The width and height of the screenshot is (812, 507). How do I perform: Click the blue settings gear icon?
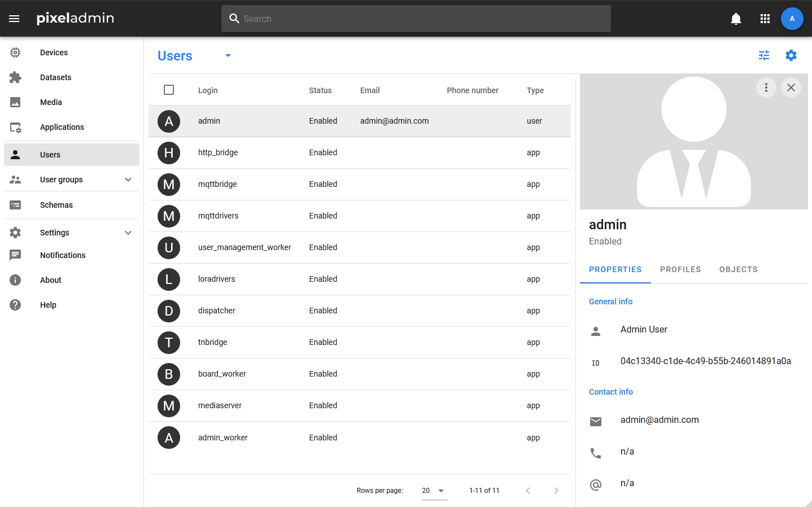(791, 55)
